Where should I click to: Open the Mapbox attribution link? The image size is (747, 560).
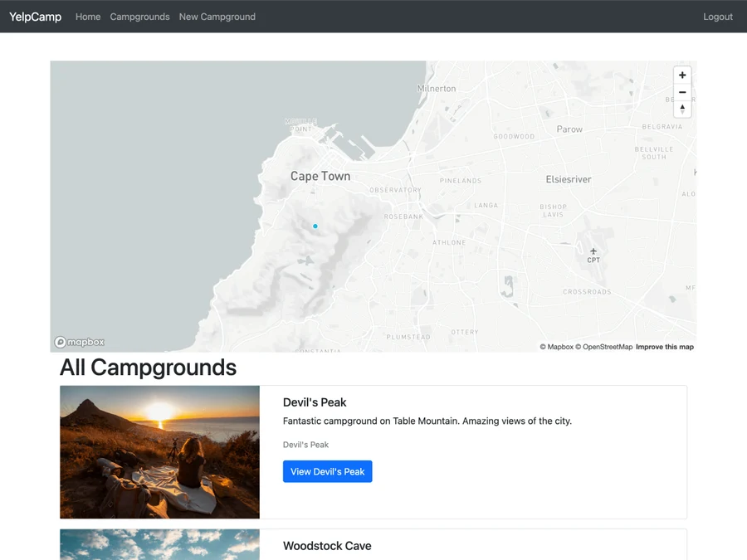556,347
